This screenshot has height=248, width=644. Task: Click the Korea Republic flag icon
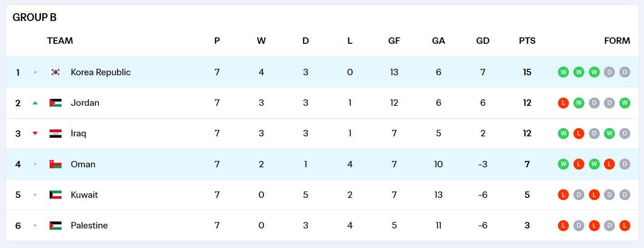[x=56, y=72]
